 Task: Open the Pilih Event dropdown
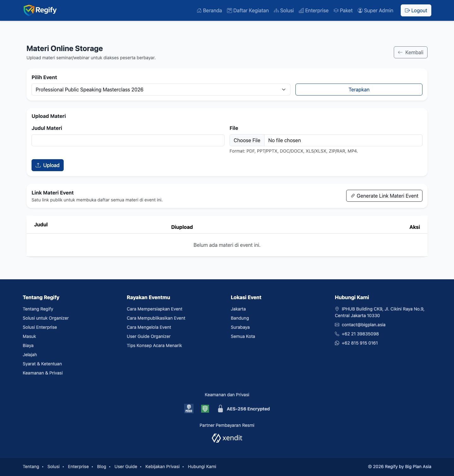click(161, 90)
